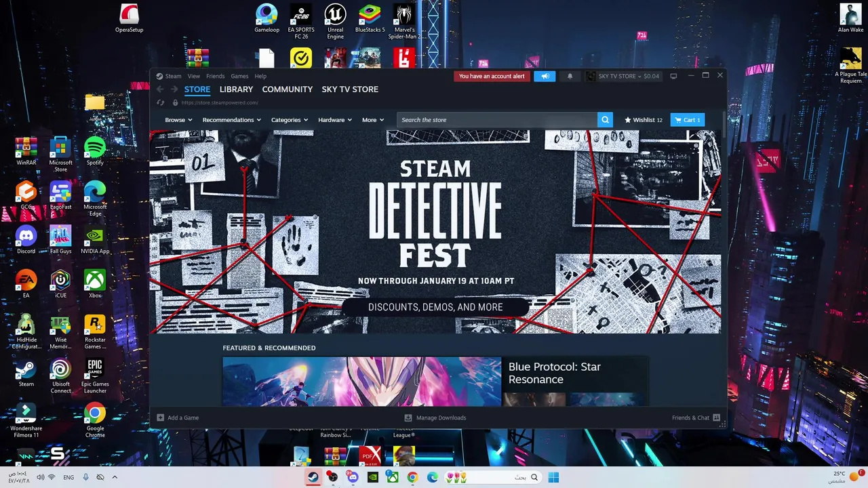Open Ubisoft Connect desktop icon
868x488 pixels.
[x=60, y=375]
